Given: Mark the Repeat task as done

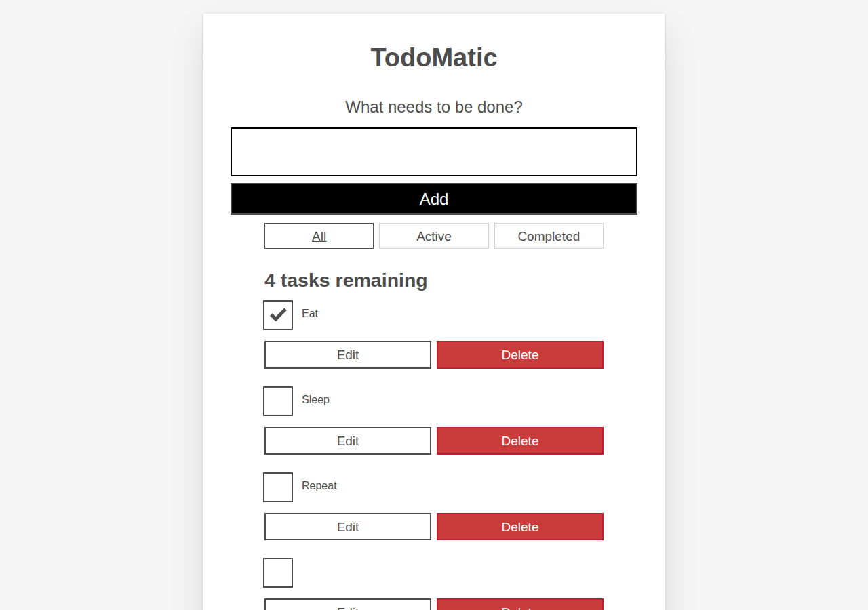Looking at the screenshot, I should 278,487.
